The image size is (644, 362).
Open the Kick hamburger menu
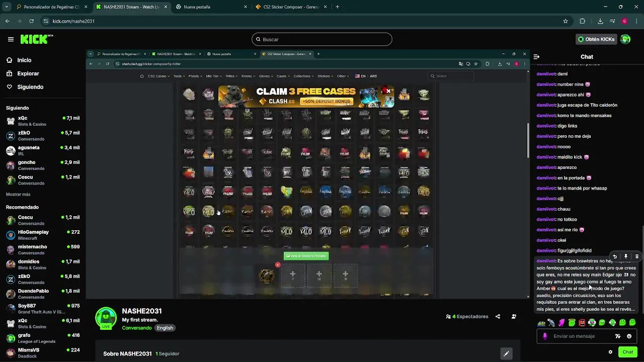point(11,39)
